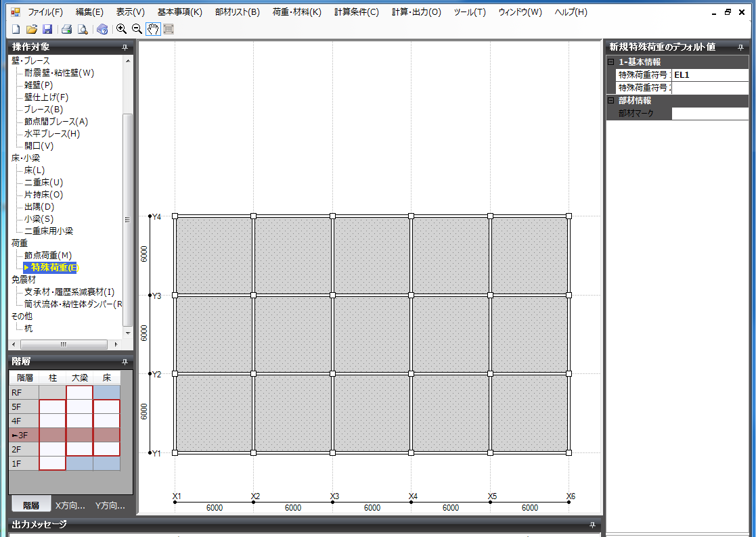Image resolution: width=756 pixels, height=537 pixels.
Task: Select 床(L) in tree
Action: tap(35, 170)
